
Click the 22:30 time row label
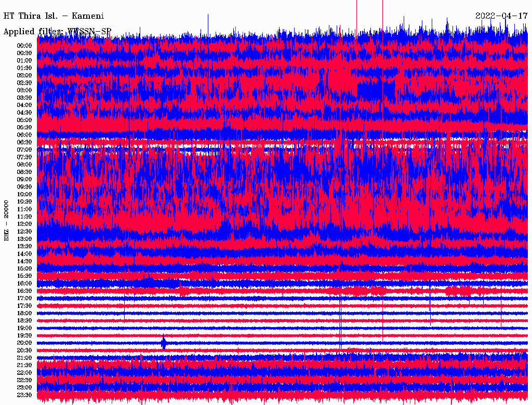(24, 380)
